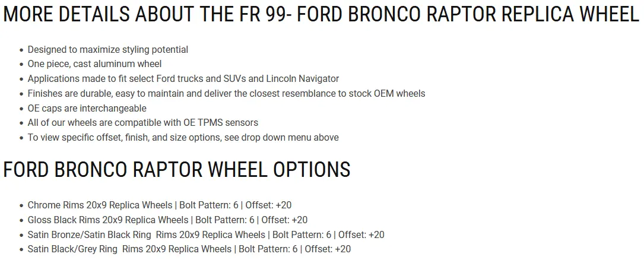Viewport: 644px width, 260px height.
Task: Select the Gloss Black Rims 20x9 line
Action: (167, 220)
